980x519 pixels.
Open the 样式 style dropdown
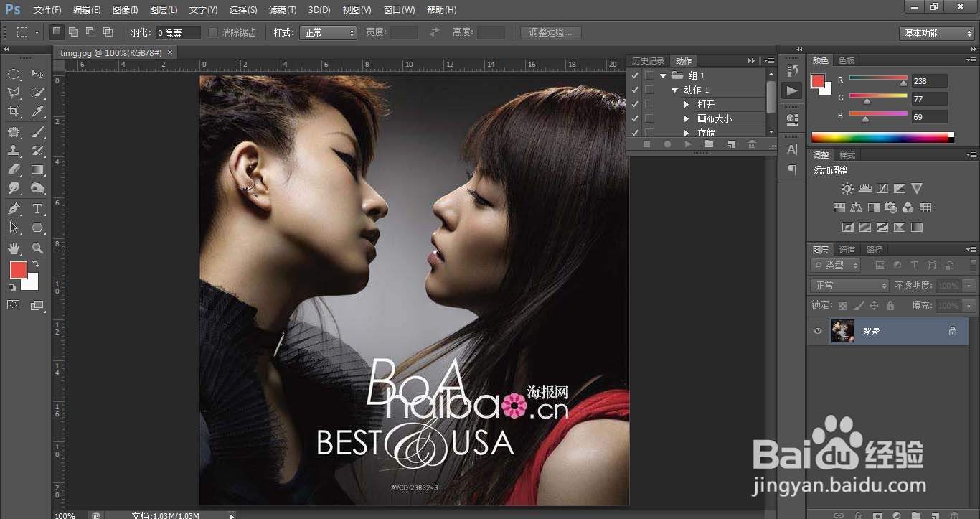coord(328,32)
